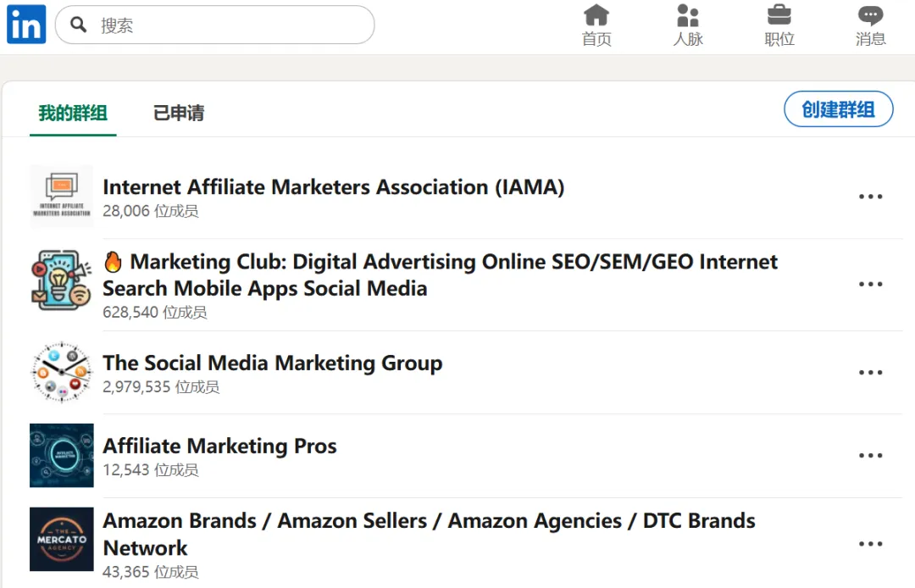Click the LinkedIn logo icon

pos(26,25)
